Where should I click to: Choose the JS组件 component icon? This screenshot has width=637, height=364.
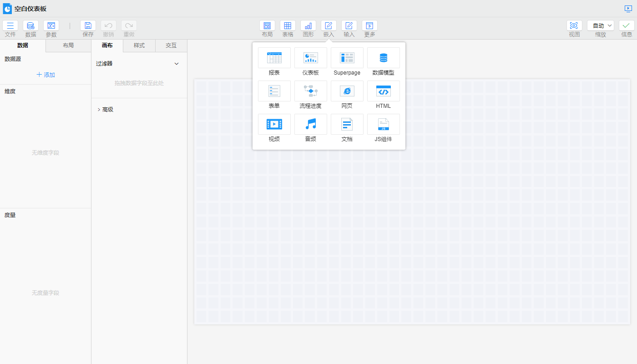click(x=383, y=124)
